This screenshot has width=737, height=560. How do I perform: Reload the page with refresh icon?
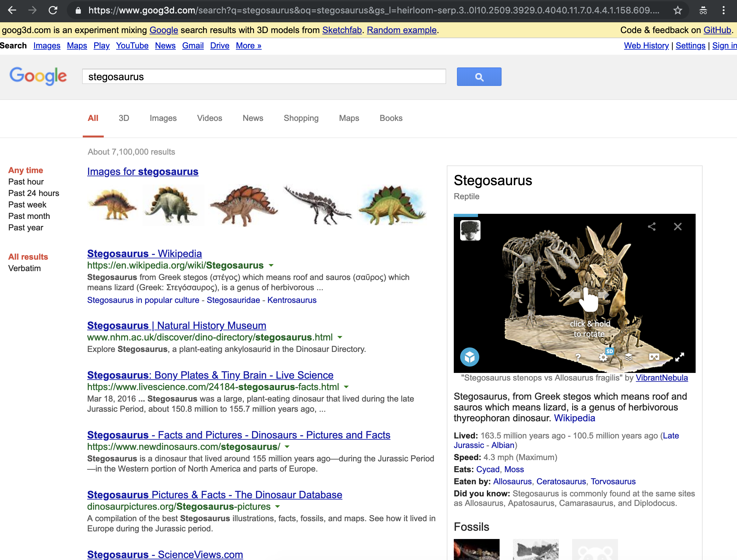(x=53, y=10)
